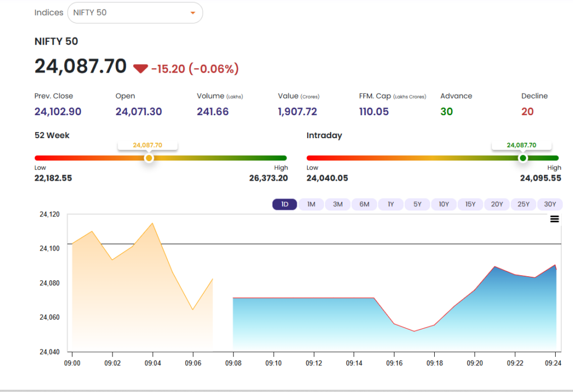Click the Intraday 24,087.70 tooltip label
Viewport: 573px width, 392px height.
coord(522,145)
